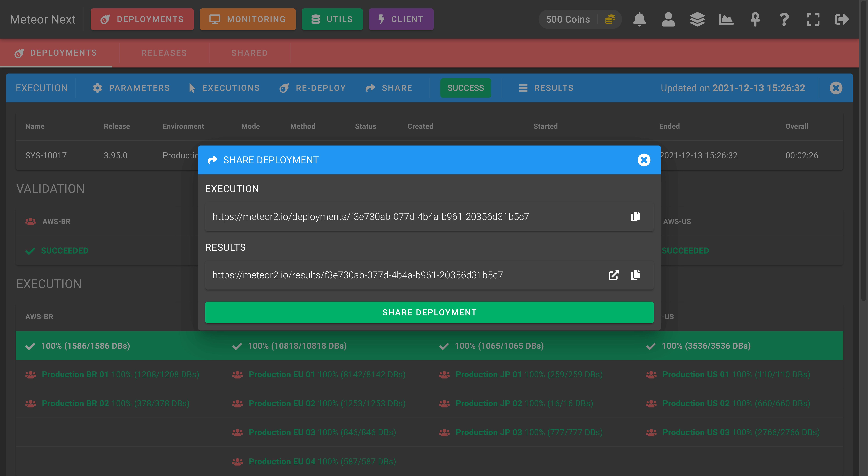The height and width of the screenshot is (476, 868).
Task: Click the SYS-10017 table cell
Action: (x=46, y=155)
